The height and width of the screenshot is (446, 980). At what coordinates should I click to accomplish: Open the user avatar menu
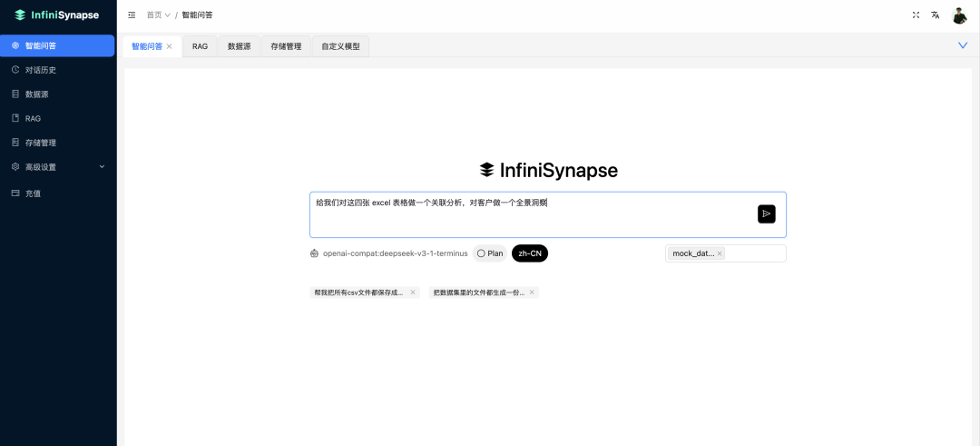tap(959, 15)
